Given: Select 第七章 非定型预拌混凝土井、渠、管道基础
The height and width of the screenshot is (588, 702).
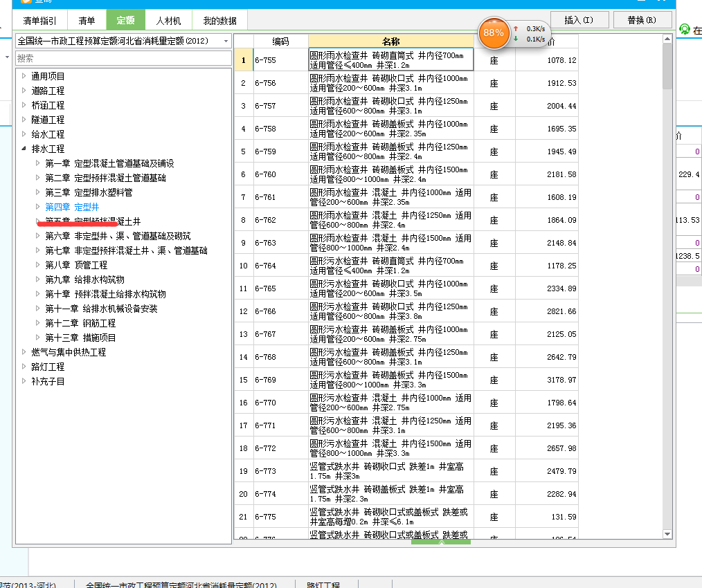Looking at the screenshot, I should (x=126, y=250).
